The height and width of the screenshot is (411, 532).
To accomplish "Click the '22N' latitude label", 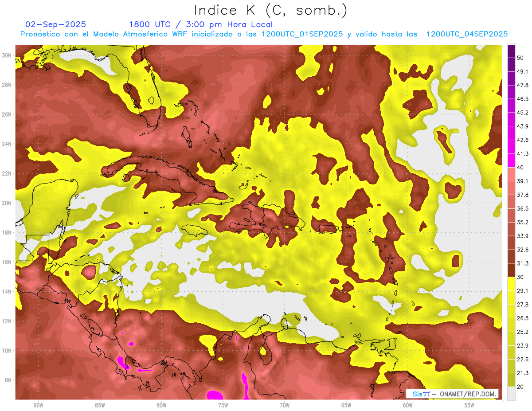I will click(x=6, y=173).
